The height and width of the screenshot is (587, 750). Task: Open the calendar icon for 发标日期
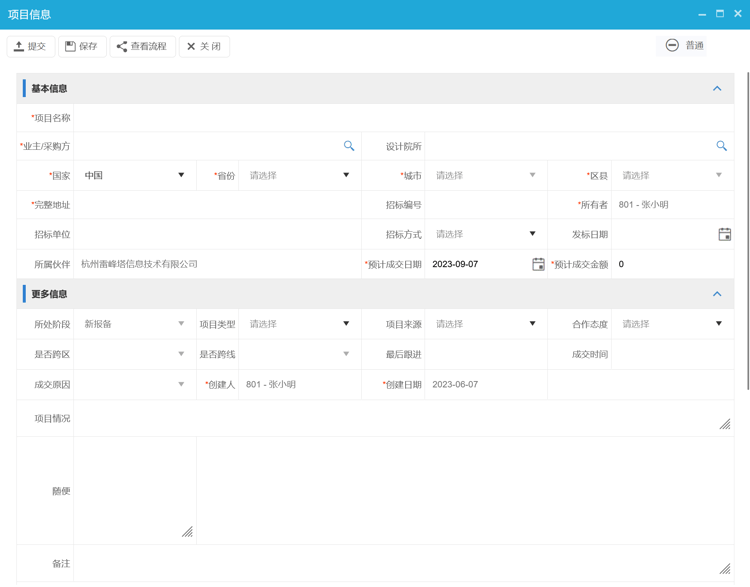tap(724, 234)
